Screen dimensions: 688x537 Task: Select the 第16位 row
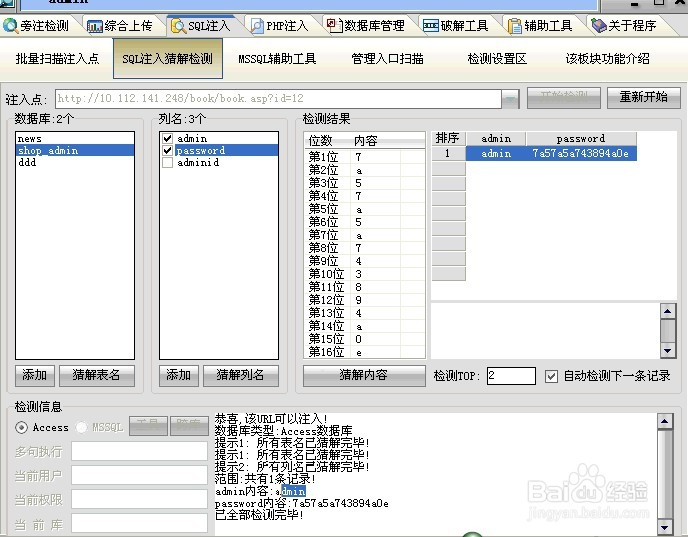pyautogui.click(x=364, y=352)
